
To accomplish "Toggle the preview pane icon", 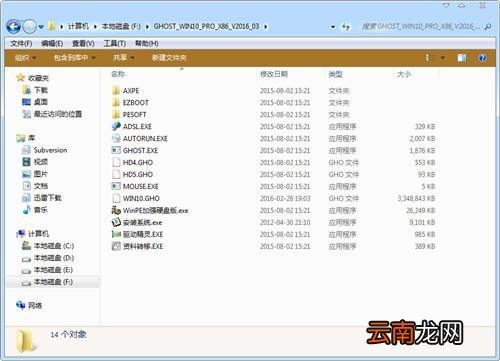I will pos(462,58).
